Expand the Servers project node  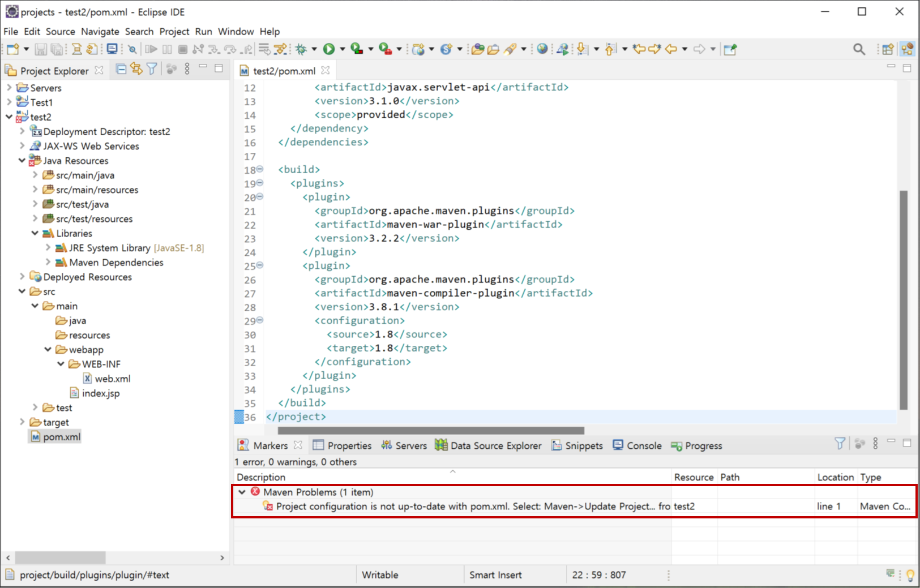tap(9, 88)
